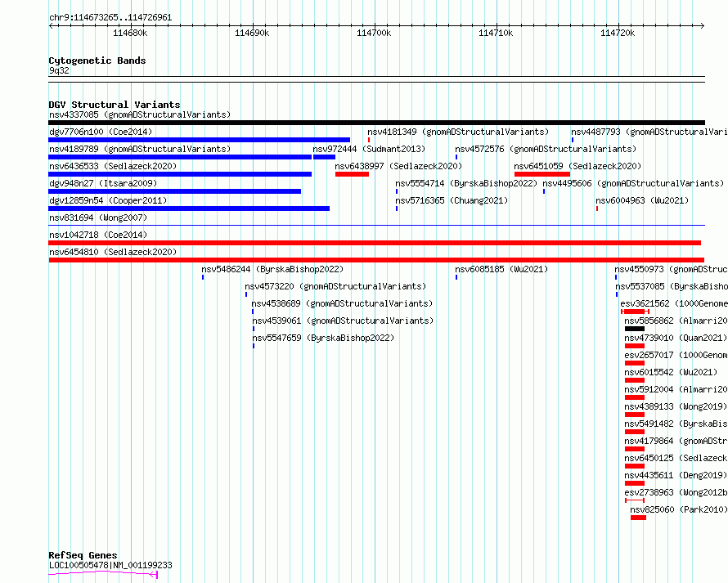Click nsv4573220 gnomAD variant label

(335, 286)
